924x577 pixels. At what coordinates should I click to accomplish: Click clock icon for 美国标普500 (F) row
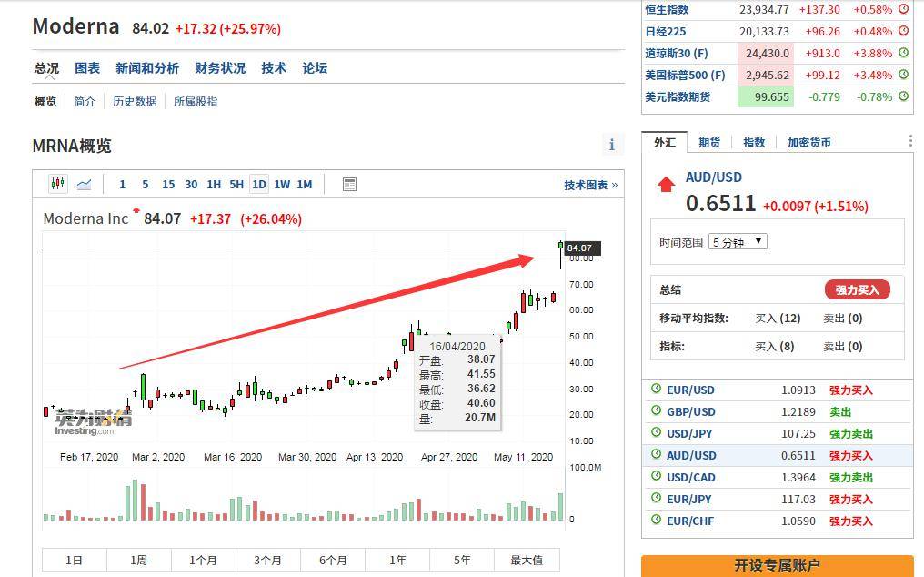pos(903,75)
